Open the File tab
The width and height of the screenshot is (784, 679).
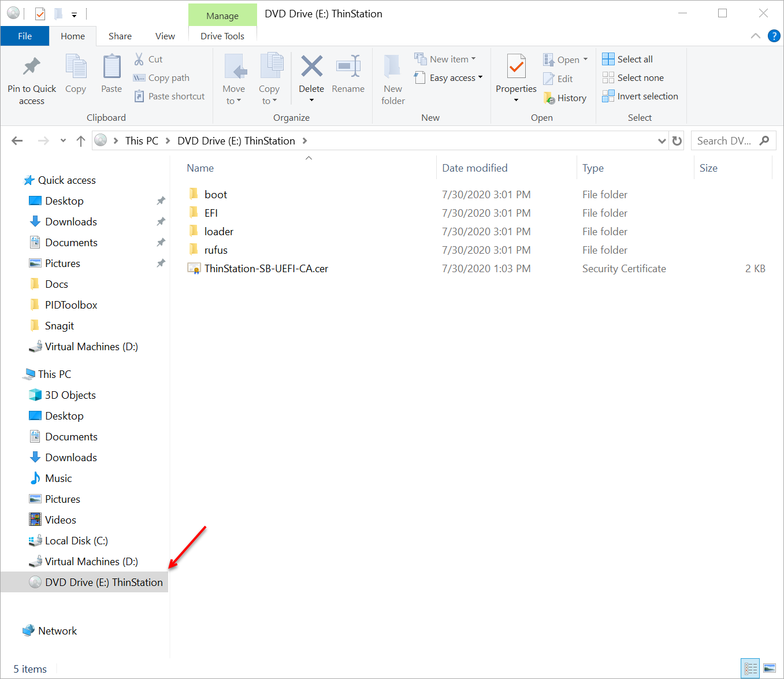(x=25, y=36)
